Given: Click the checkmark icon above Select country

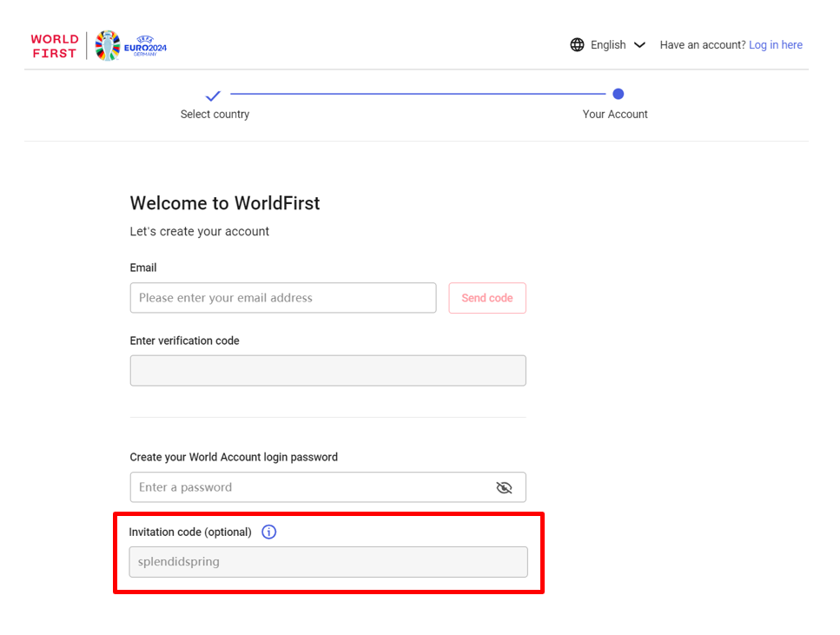Looking at the screenshot, I should point(214,95).
